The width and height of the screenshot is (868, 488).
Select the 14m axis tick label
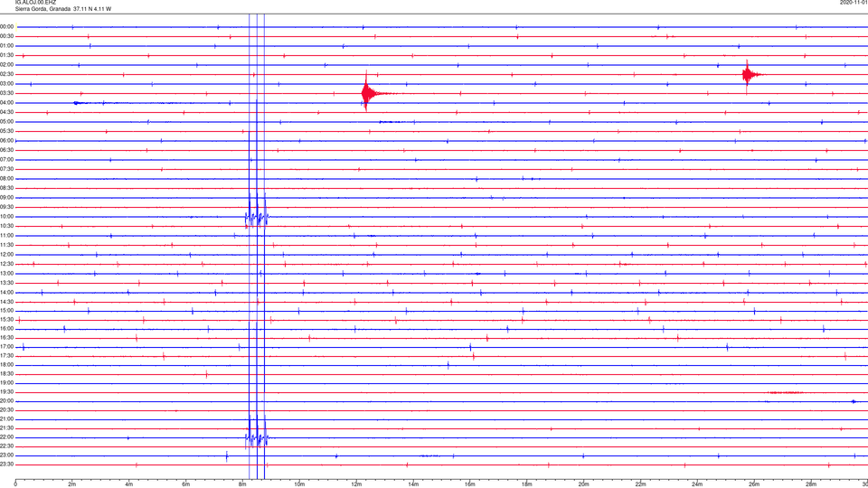point(413,484)
